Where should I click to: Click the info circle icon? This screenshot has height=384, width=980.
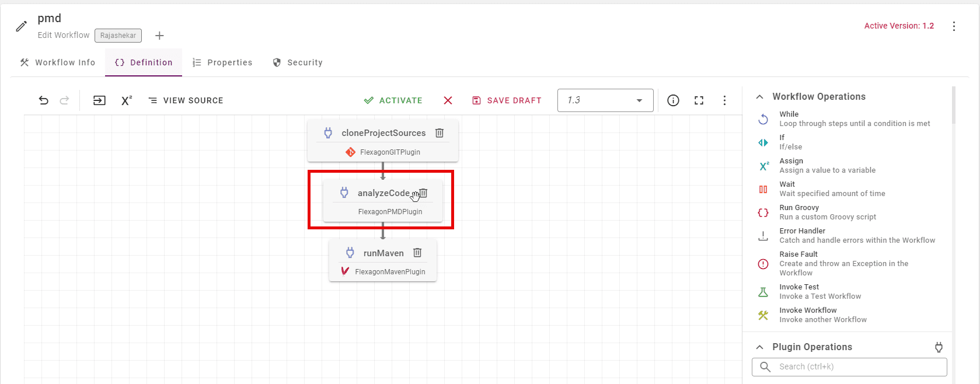coord(673,100)
